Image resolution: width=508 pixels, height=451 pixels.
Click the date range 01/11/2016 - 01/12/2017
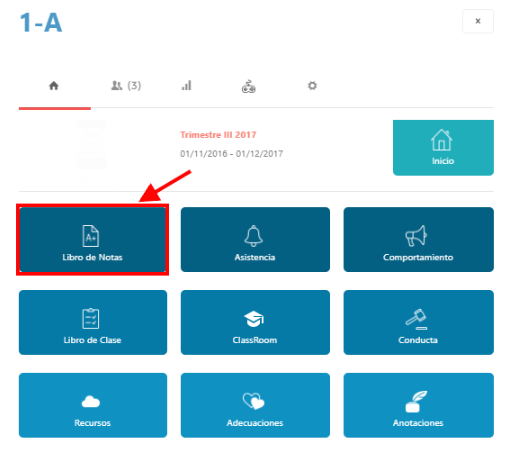pyautogui.click(x=231, y=154)
